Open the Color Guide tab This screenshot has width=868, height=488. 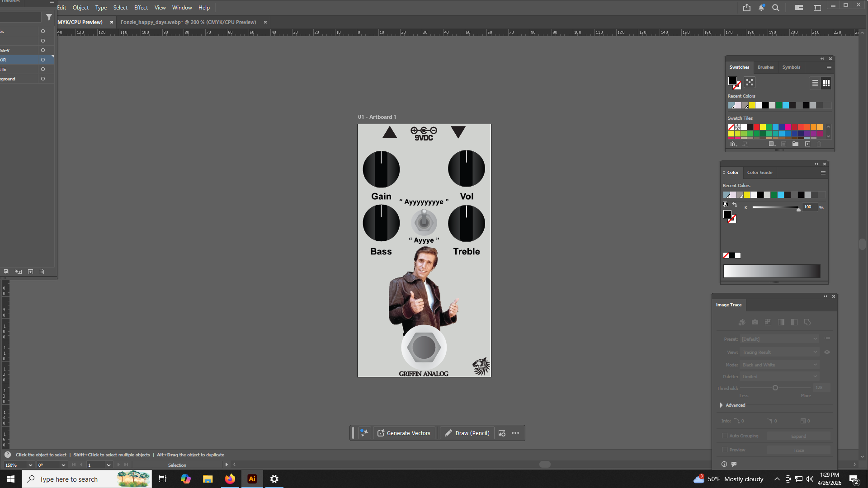[759, 173]
